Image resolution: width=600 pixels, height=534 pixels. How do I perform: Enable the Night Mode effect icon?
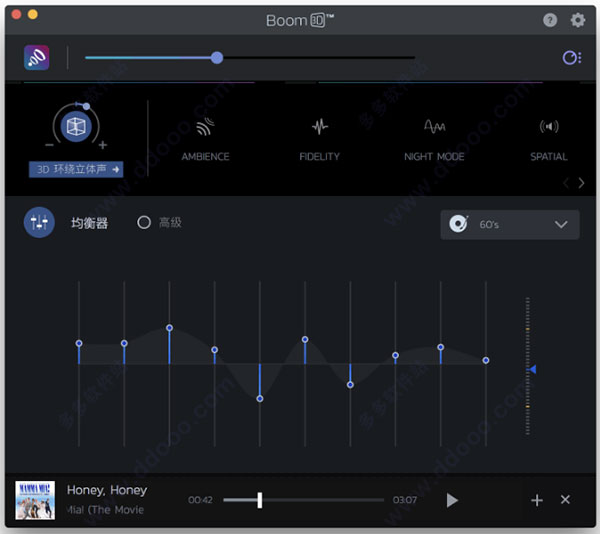(x=434, y=126)
